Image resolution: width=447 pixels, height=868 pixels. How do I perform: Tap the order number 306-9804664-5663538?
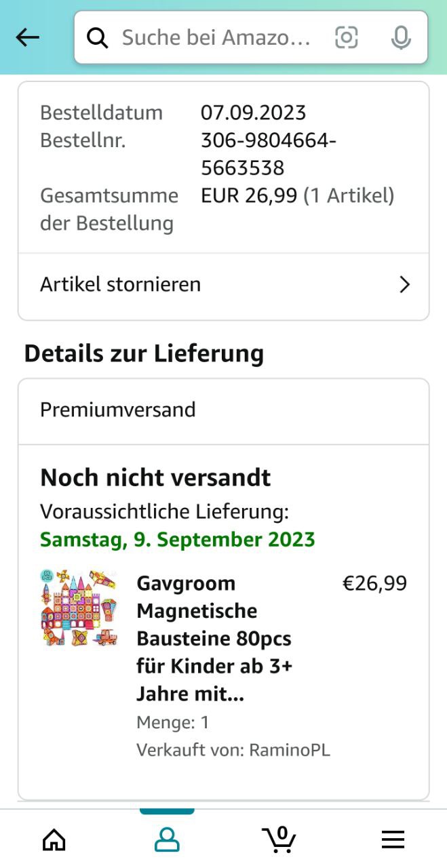tap(269, 155)
